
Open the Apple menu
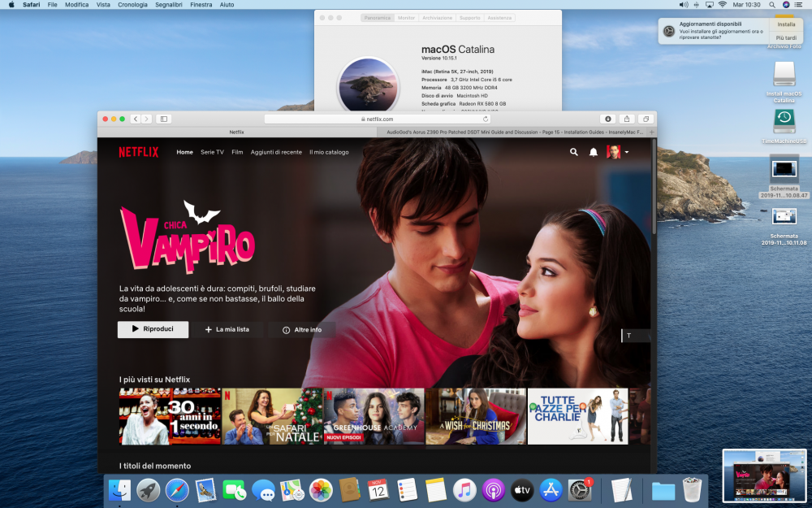point(11,5)
